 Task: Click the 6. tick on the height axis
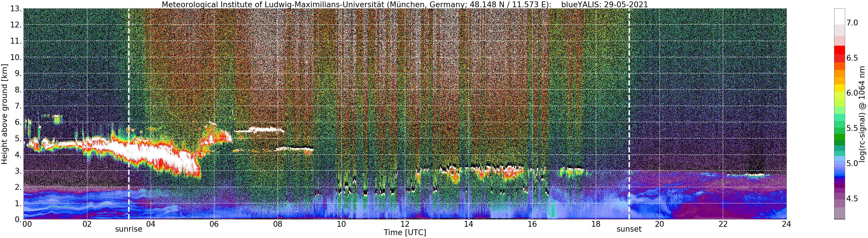[x=18, y=122]
